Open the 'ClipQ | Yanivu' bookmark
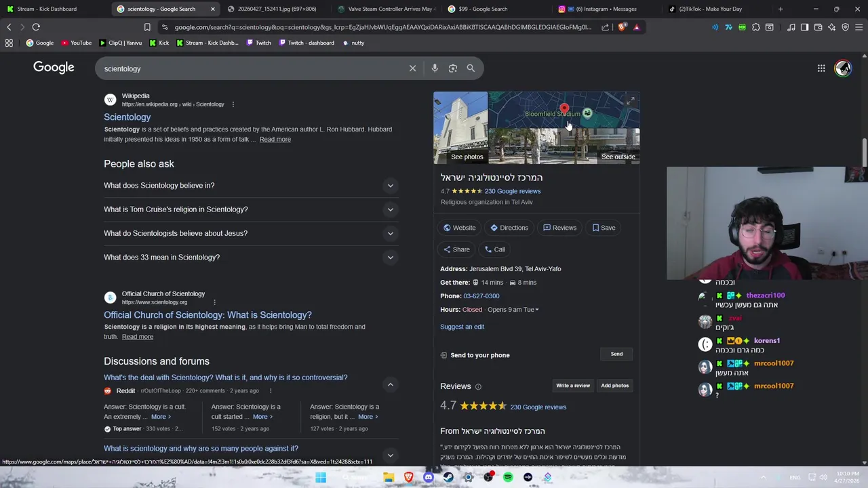This screenshot has width=868, height=488. 121,43
